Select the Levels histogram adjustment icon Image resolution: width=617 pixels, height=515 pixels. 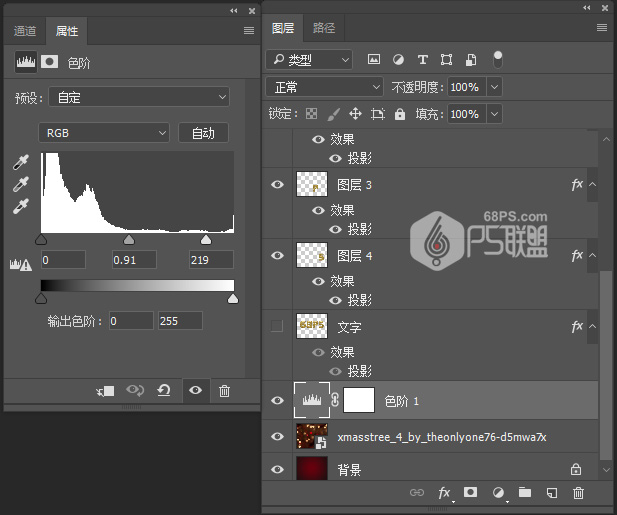(x=26, y=62)
